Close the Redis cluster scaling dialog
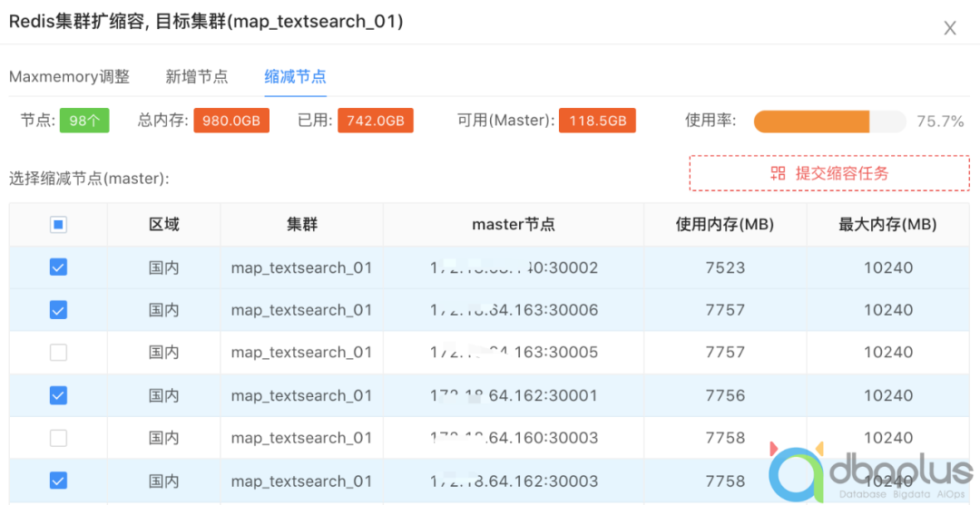Viewport: 980px width, 505px height. 950,28
